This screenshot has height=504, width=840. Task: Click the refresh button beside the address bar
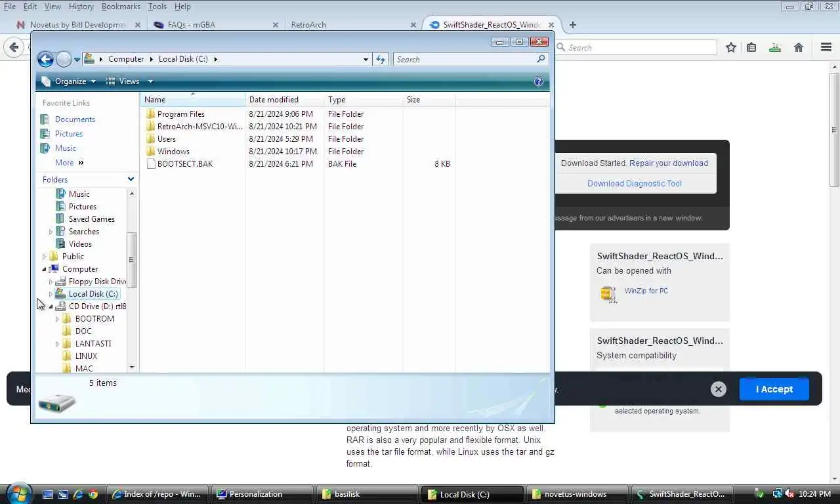click(x=381, y=59)
